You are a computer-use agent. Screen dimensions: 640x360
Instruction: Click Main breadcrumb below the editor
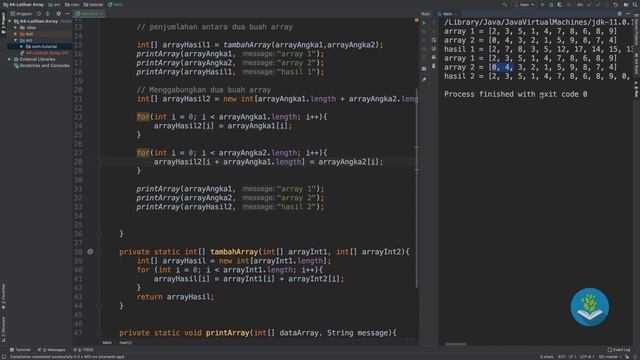(107, 342)
